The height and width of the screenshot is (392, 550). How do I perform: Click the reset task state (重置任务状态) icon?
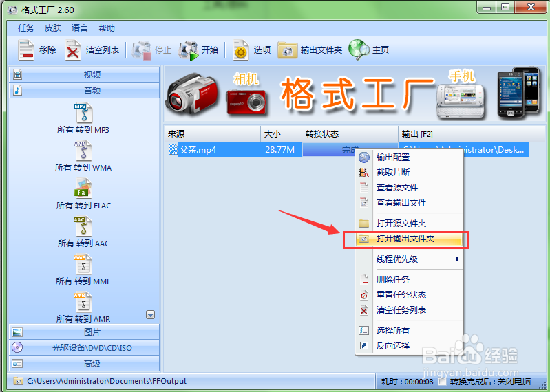tap(364, 294)
